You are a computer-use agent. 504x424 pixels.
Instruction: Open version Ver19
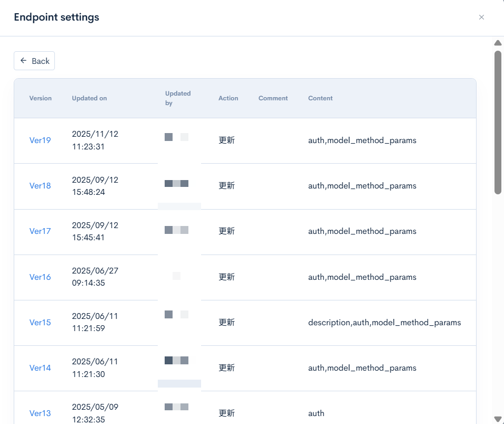[x=40, y=140]
